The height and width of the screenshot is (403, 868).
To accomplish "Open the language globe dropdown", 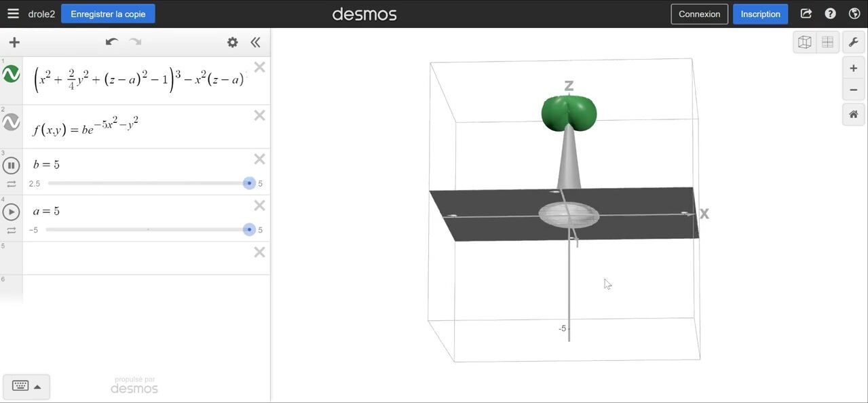I will 854,14.
